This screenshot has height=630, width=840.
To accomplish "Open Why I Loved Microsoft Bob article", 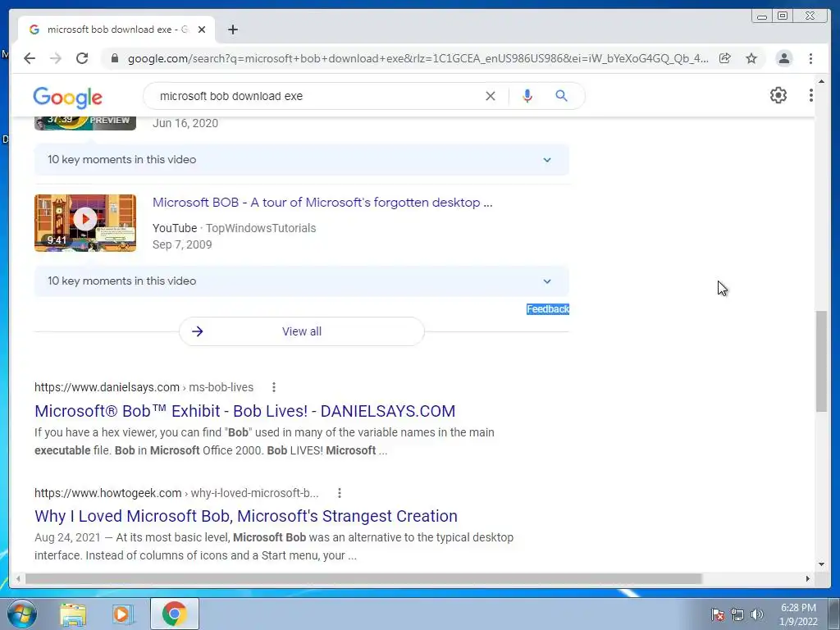I will 246,516.
